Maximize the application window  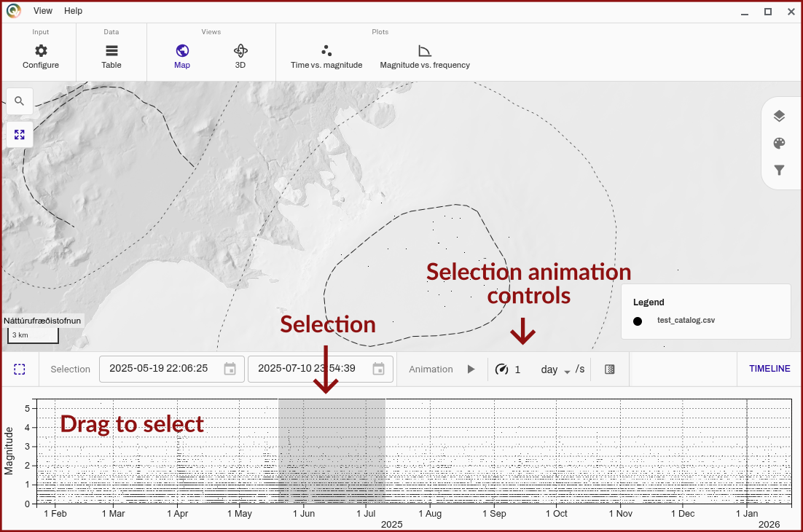[768, 11]
